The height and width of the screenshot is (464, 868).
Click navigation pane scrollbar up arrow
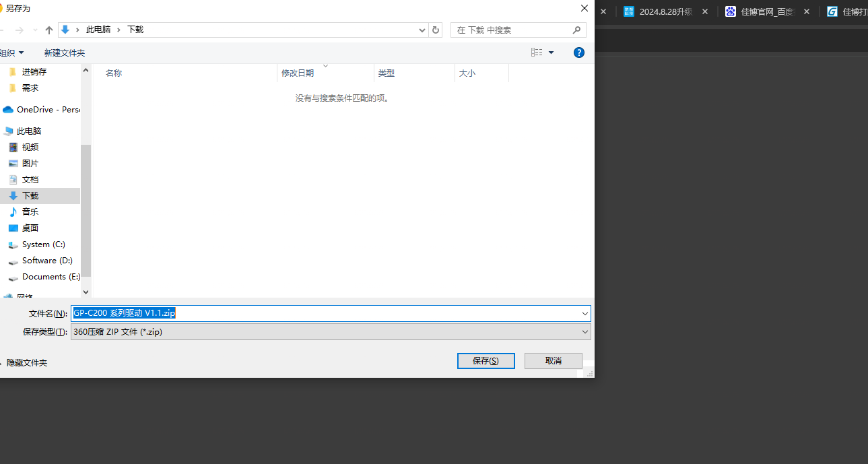[x=86, y=69]
